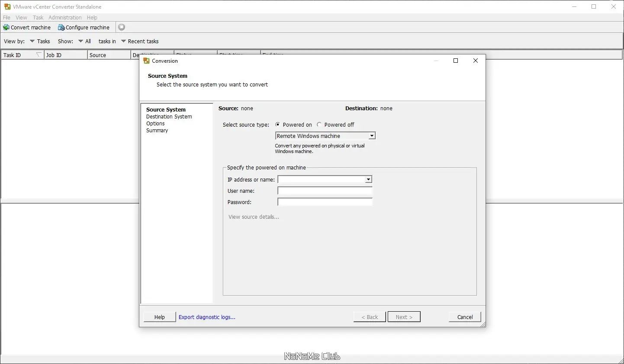
Task: Open the Recent tasks dropdown
Action: coord(140,41)
